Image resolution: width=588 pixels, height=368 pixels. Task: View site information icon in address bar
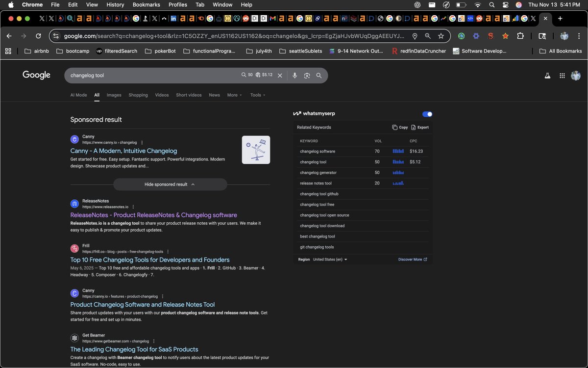point(56,36)
